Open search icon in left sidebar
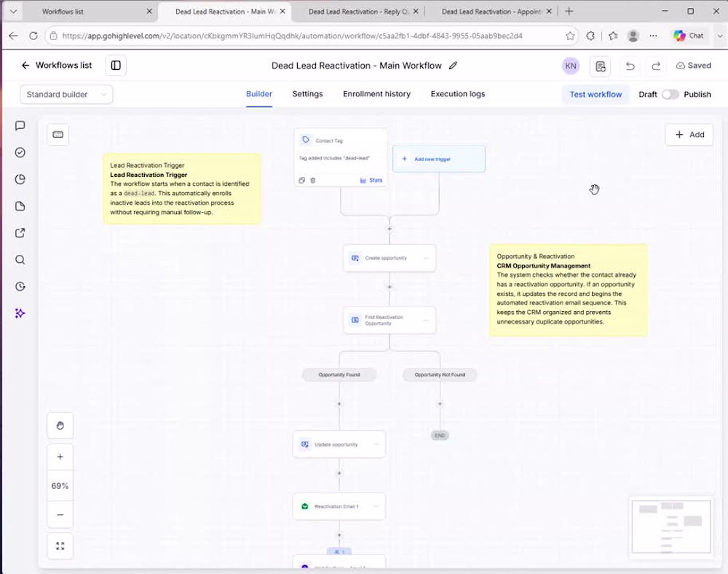The height and width of the screenshot is (574, 728). coord(20,259)
